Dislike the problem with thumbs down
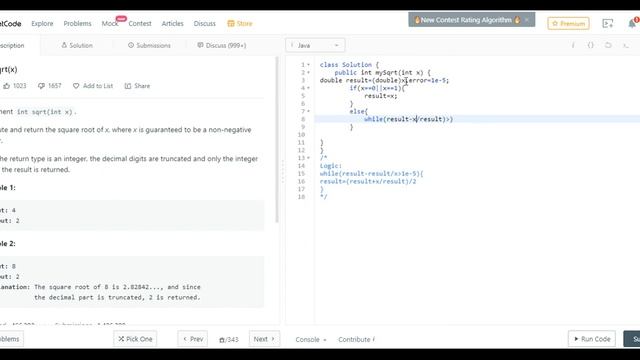 click(x=49, y=86)
